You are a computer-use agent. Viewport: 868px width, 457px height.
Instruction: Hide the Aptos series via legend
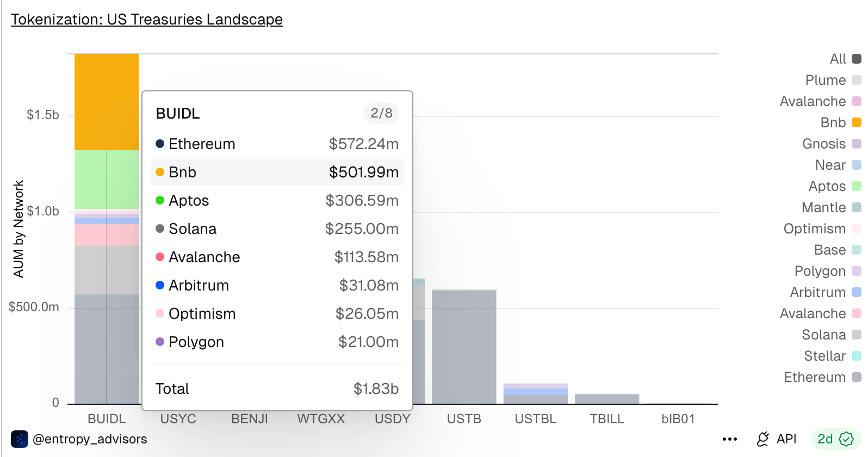tap(856, 186)
